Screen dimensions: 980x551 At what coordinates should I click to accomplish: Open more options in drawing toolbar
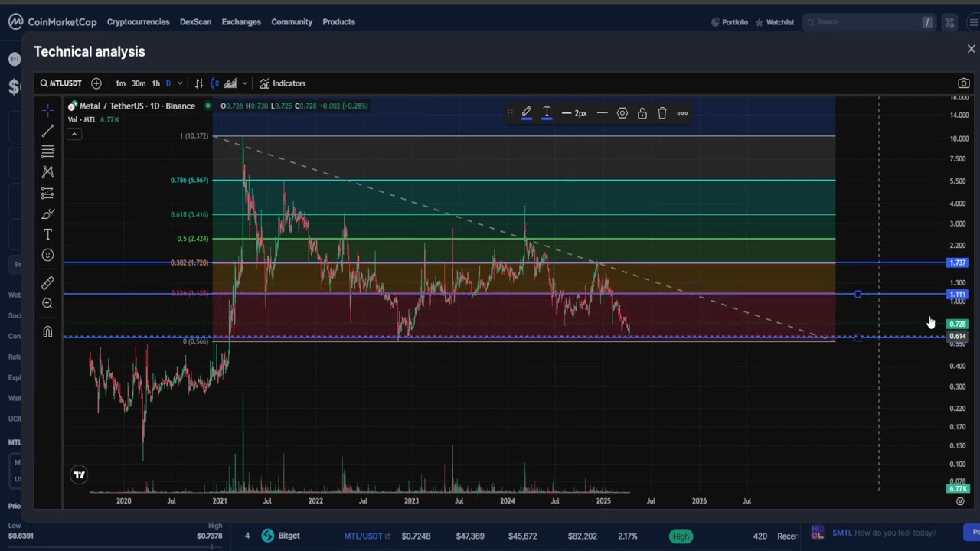682,113
